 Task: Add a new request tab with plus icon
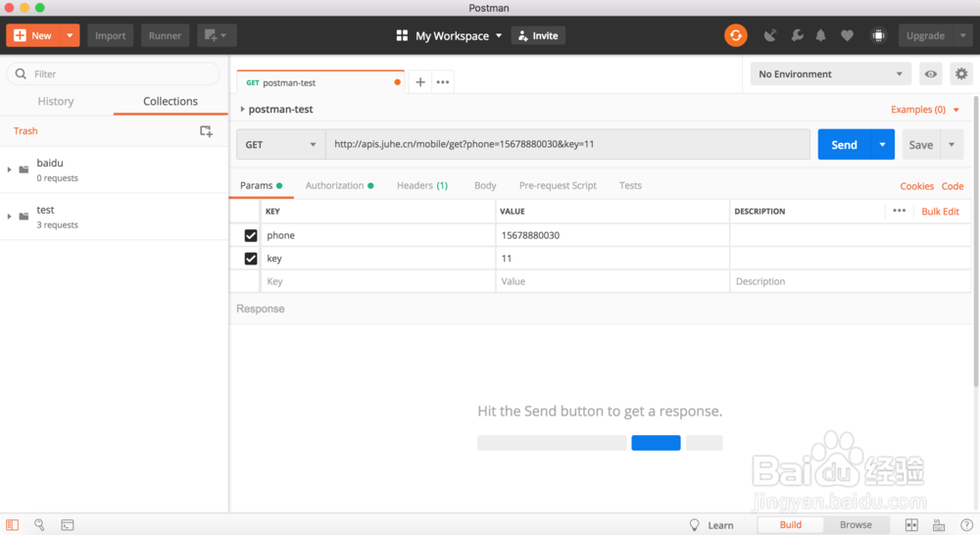[420, 82]
